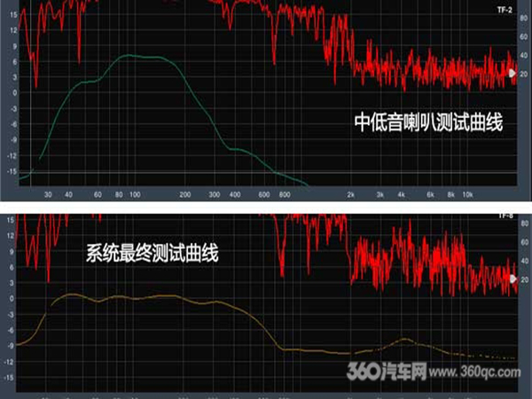Click the 800 Hz frequency axis label

click(x=285, y=193)
